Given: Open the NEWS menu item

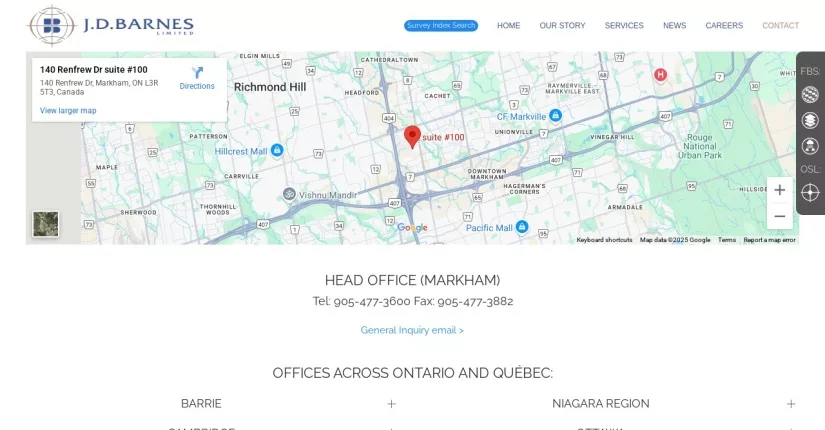Looking at the screenshot, I should tap(675, 25).
